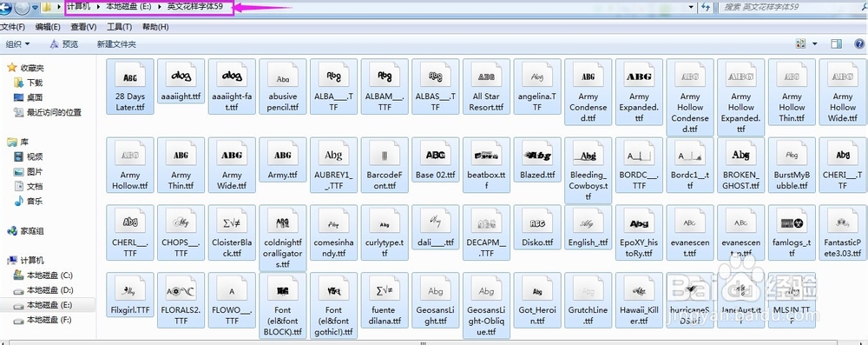Viewport: 868px width, 345px height.
Task: Select the 28 Days Later.ttf font file
Action: click(x=130, y=87)
